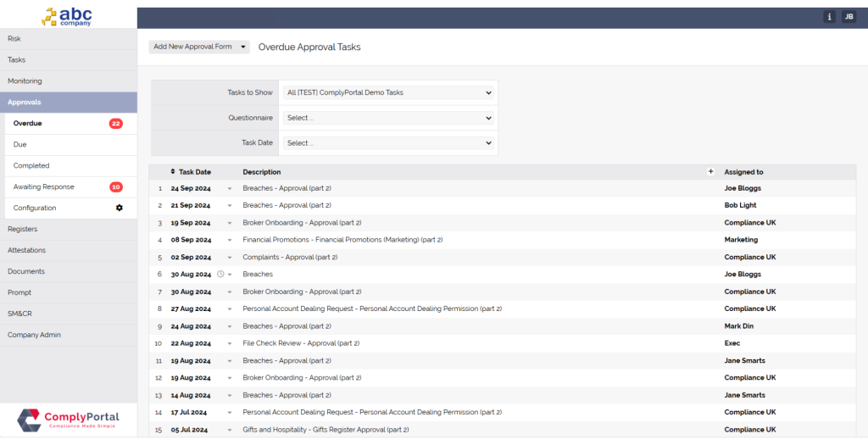Open the Tasks to Show dropdown
Image resolution: width=868 pixels, height=445 pixels.
pos(388,92)
